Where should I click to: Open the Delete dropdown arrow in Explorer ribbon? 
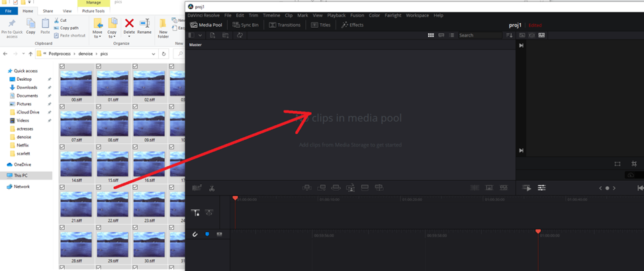point(129,37)
